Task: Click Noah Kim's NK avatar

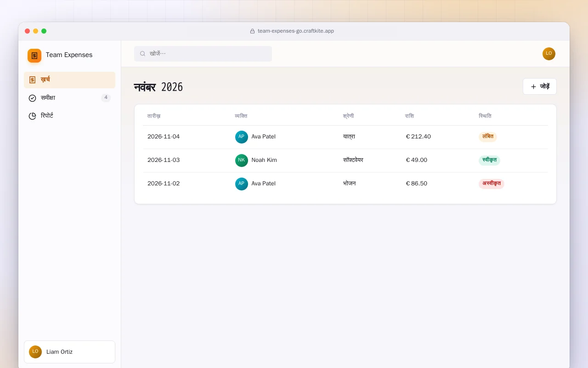Action: click(x=242, y=161)
